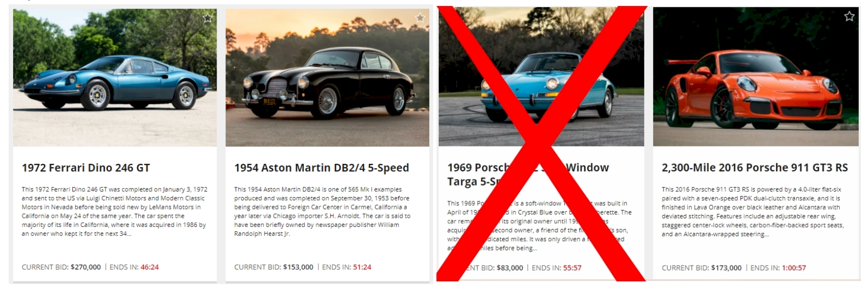Toggle the star on Porsche 911 GT3 RS card

click(849, 16)
